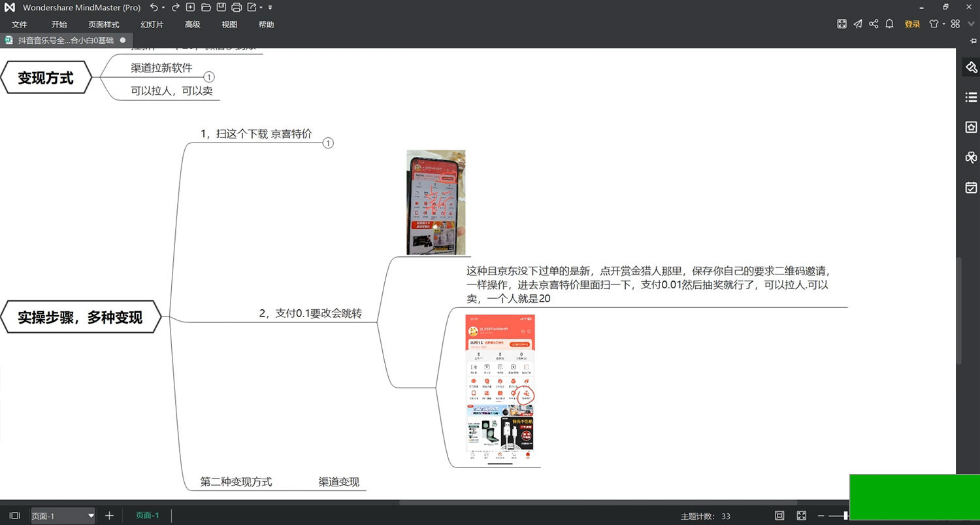
Task: Click the Open folder icon
Action: click(206, 7)
